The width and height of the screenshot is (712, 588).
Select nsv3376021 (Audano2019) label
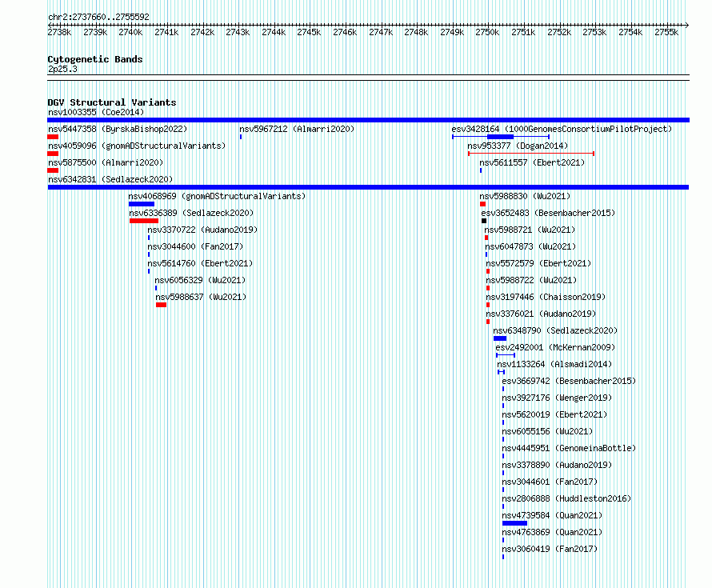[x=541, y=314]
